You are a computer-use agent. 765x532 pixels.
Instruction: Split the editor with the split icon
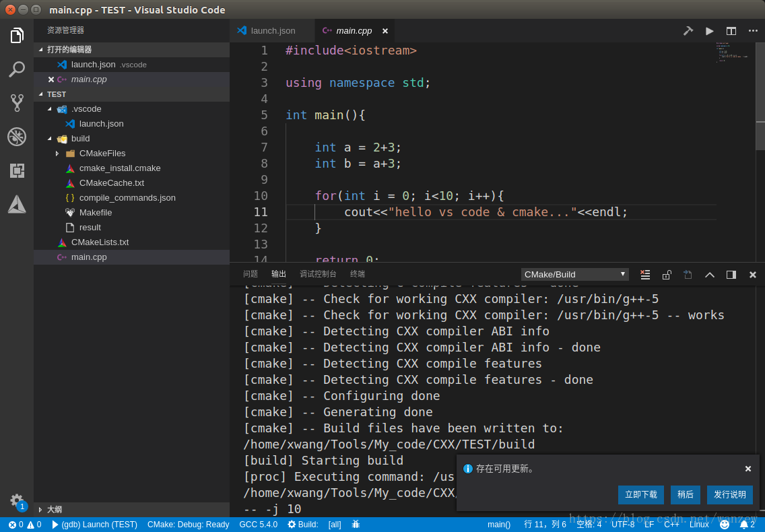(x=731, y=31)
